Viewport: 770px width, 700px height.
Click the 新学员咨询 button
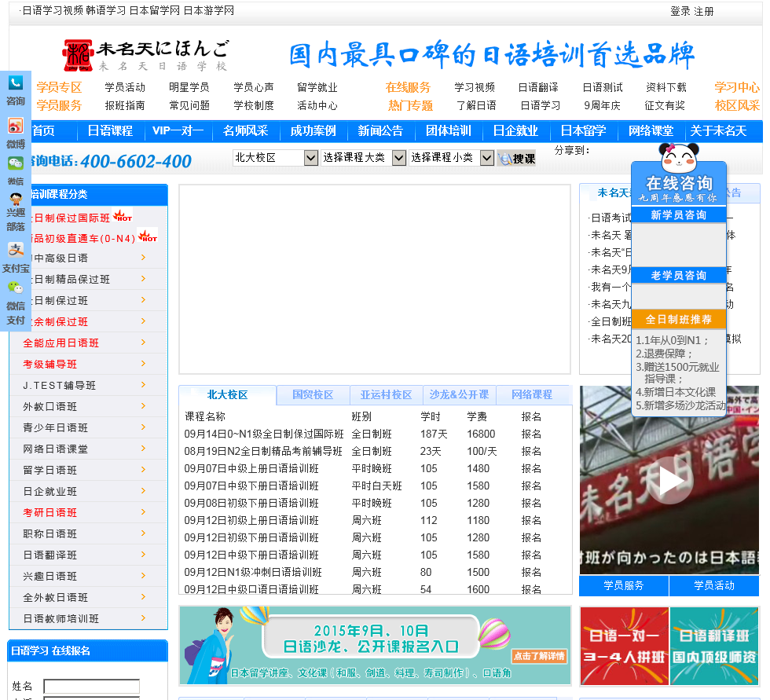pyautogui.click(x=679, y=215)
